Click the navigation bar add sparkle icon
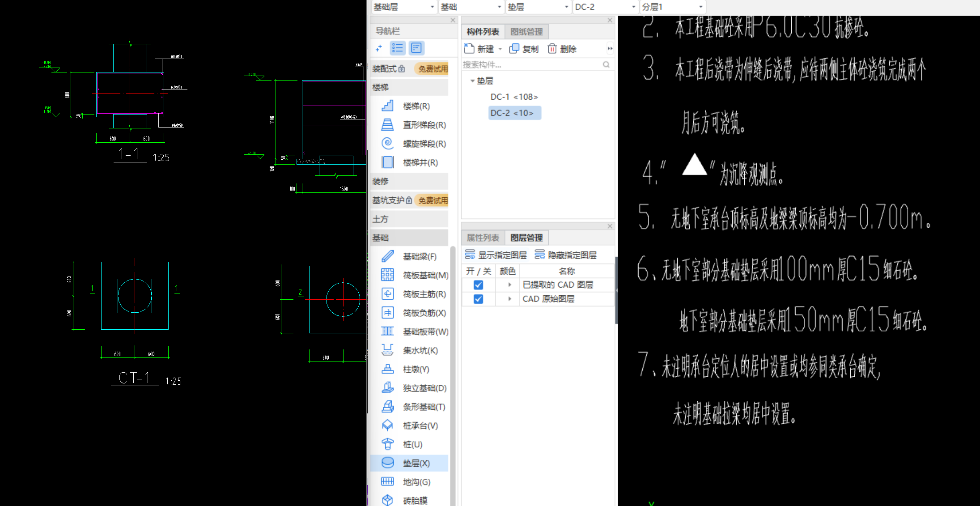Image resolution: width=980 pixels, height=506 pixels. [379, 48]
